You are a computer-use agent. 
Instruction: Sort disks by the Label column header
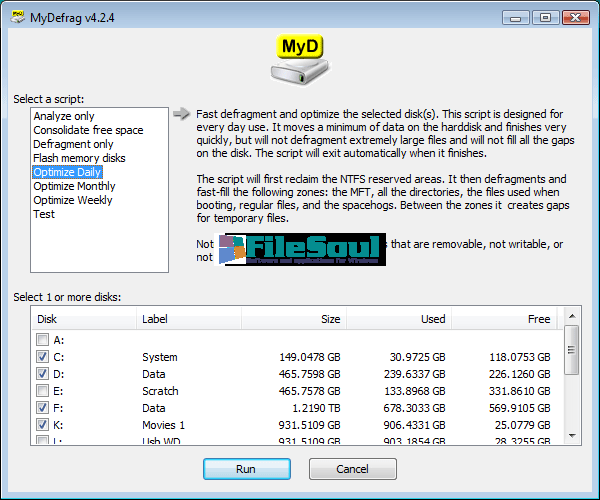(156, 319)
